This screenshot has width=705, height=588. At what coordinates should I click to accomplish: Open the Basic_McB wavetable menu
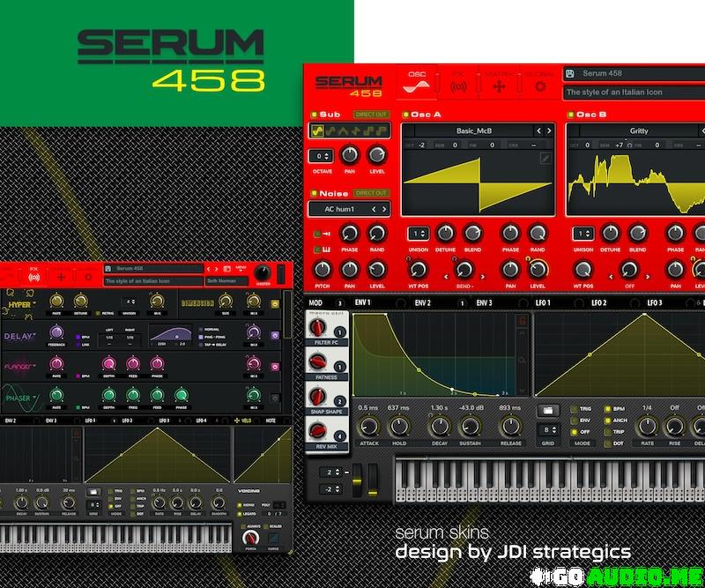(474, 131)
